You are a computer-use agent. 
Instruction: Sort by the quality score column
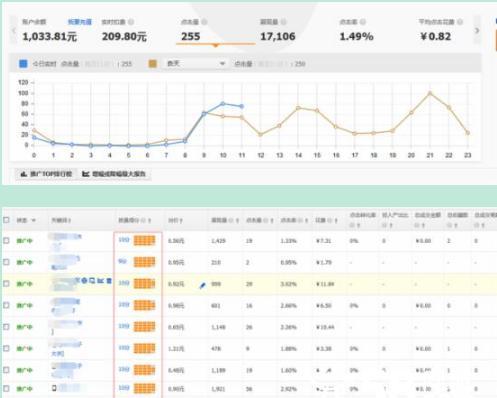pyautogui.click(x=150, y=220)
